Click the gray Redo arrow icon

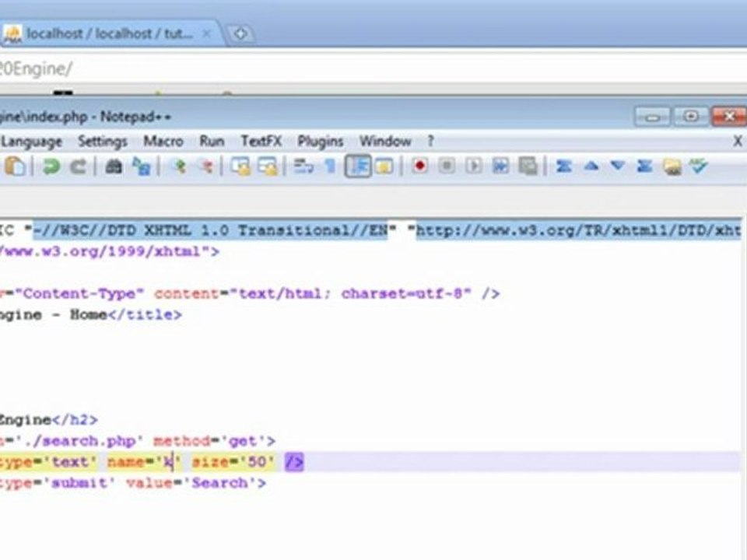point(78,166)
